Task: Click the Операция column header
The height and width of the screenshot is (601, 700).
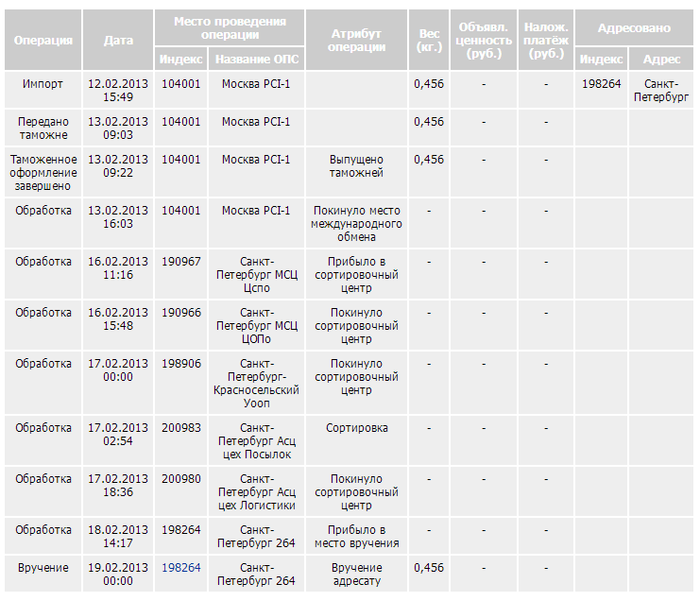Action: pos(43,41)
